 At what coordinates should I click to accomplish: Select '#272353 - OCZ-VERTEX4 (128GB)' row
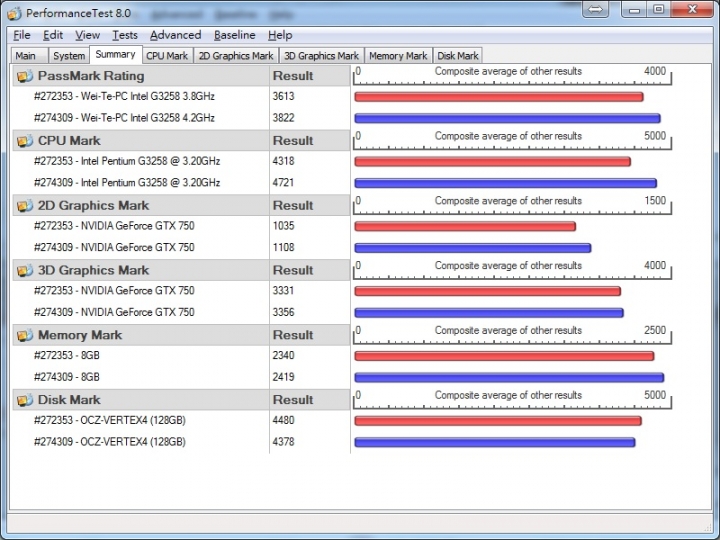(110, 420)
